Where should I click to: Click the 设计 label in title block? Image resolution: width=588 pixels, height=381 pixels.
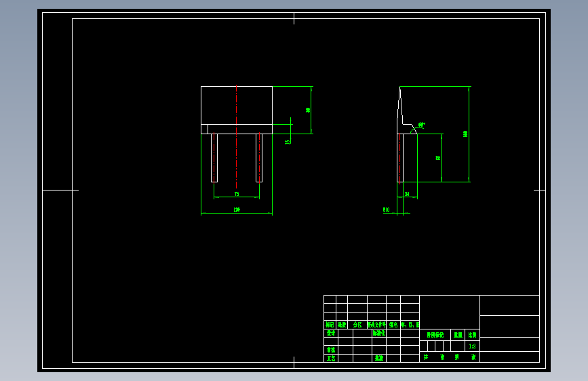331,333
